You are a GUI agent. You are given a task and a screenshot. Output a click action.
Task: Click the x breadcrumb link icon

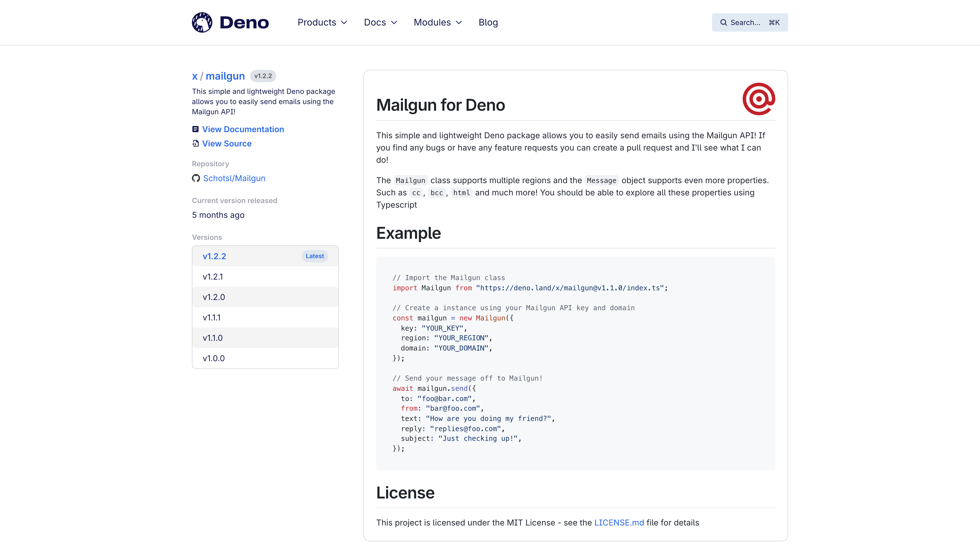tap(194, 75)
